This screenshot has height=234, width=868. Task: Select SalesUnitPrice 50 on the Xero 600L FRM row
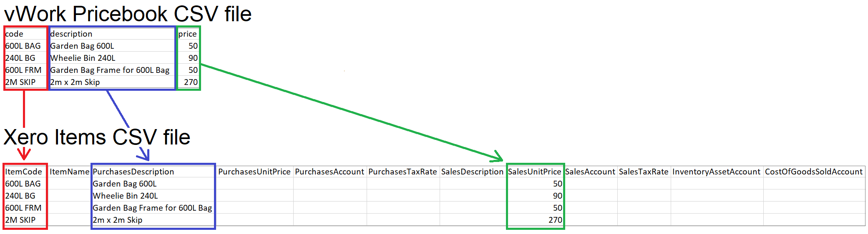tap(558, 208)
